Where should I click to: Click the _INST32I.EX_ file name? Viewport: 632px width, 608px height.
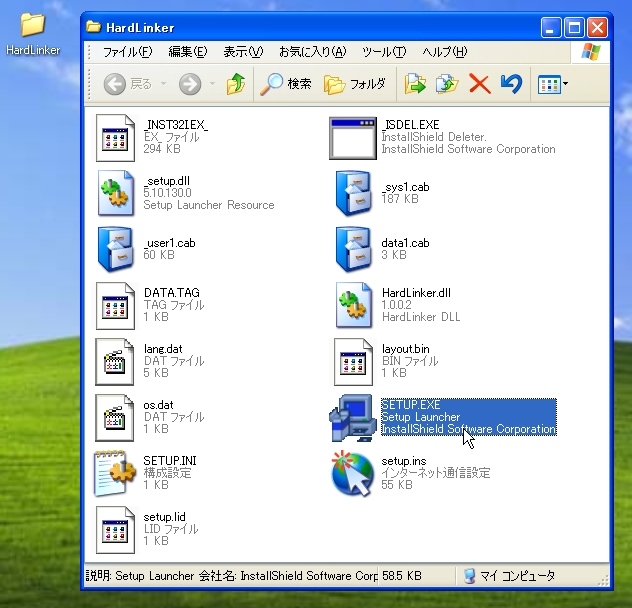[176, 125]
